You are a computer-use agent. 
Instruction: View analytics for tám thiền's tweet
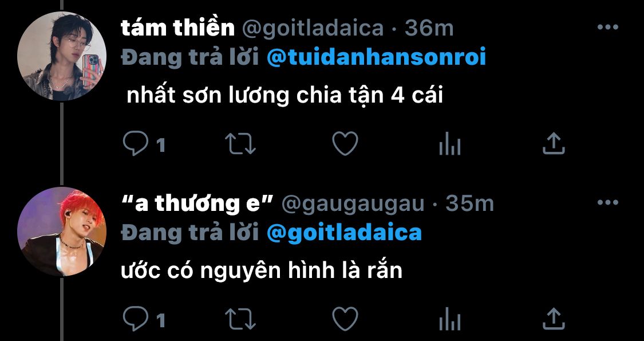[450, 144]
